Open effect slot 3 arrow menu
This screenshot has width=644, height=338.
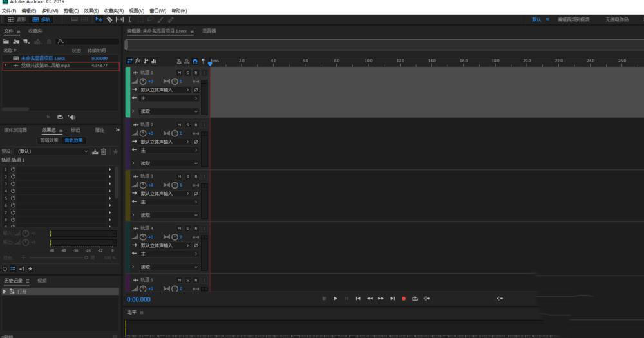109,183
